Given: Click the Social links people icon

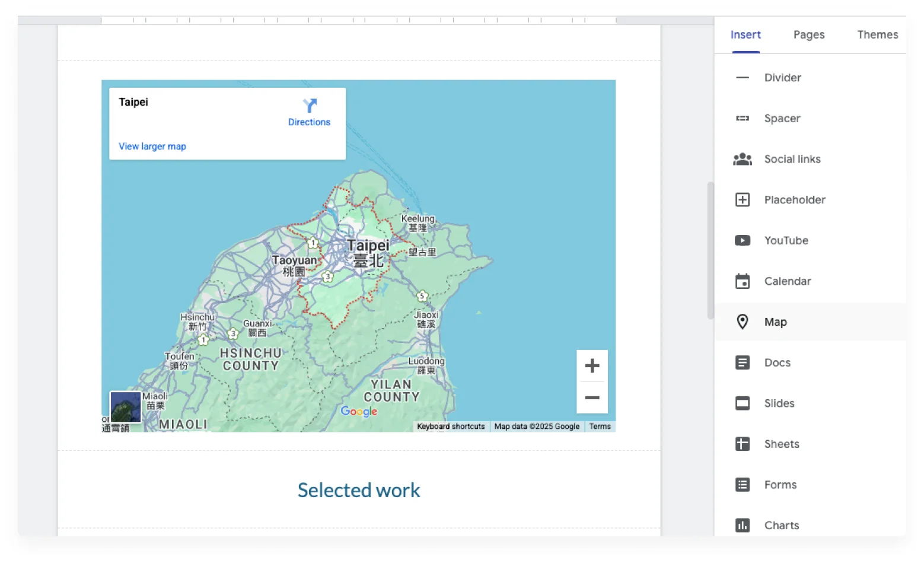Looking at the screenshot, I should [x=742, y=159].
